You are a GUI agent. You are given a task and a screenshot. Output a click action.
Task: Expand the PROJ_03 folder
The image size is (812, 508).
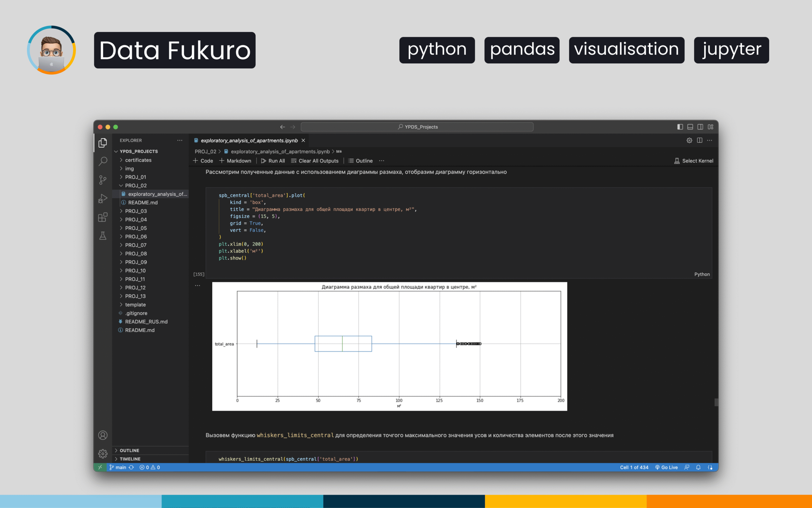coord(136,211)
